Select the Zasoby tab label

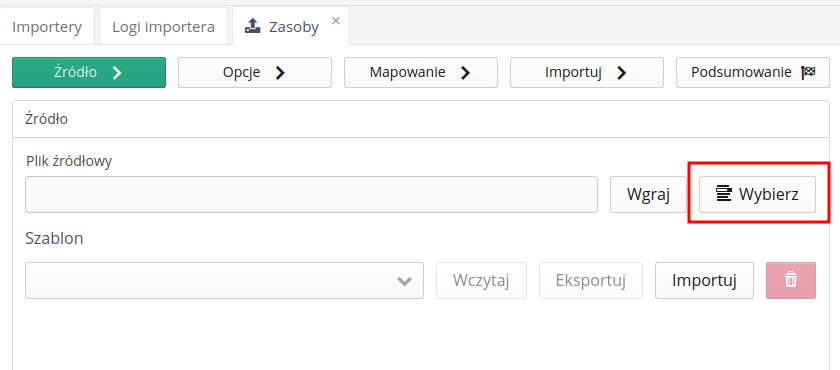(x=294, y=26)
